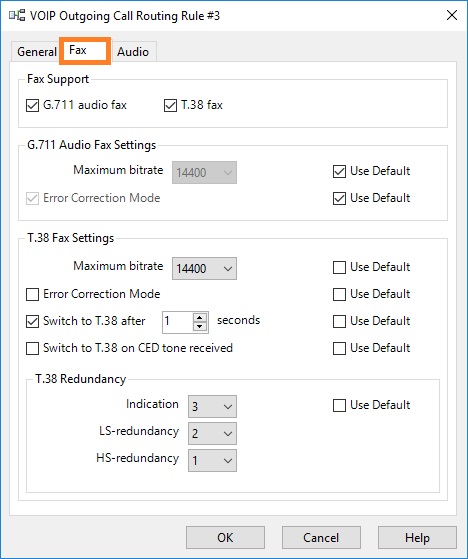Close the VOIP Outgoing Call Routing dialog
Screen dimensions: 468x559
pyautogui.click(x=452, y=15)
